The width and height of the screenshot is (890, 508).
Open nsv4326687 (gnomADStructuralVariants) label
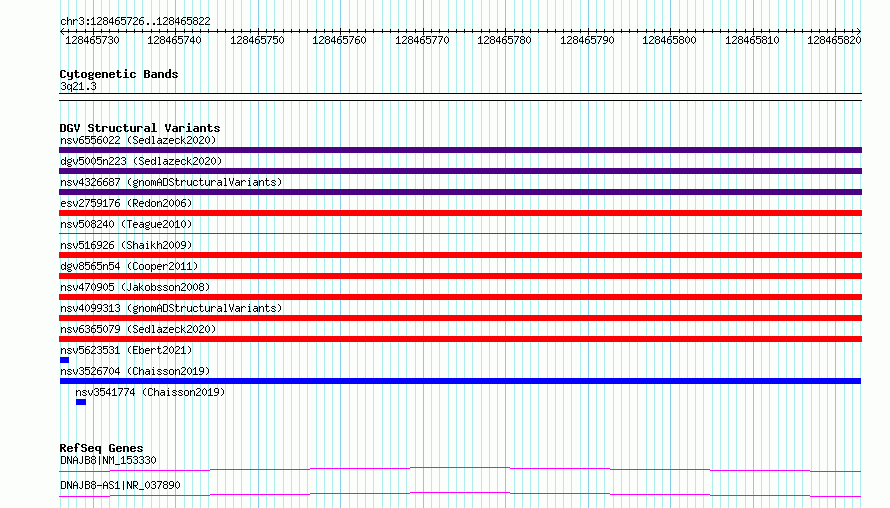click(171, 182)
